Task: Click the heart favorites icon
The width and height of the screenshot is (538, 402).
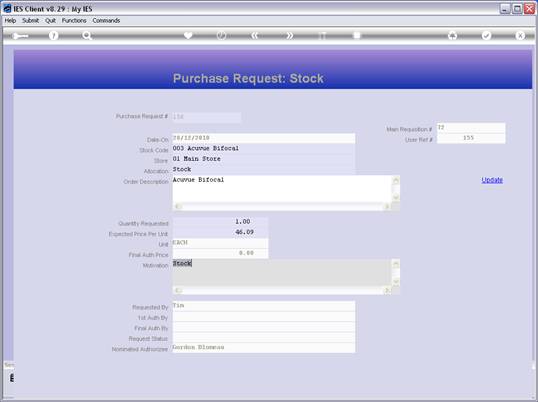Action: coord(188,35)
